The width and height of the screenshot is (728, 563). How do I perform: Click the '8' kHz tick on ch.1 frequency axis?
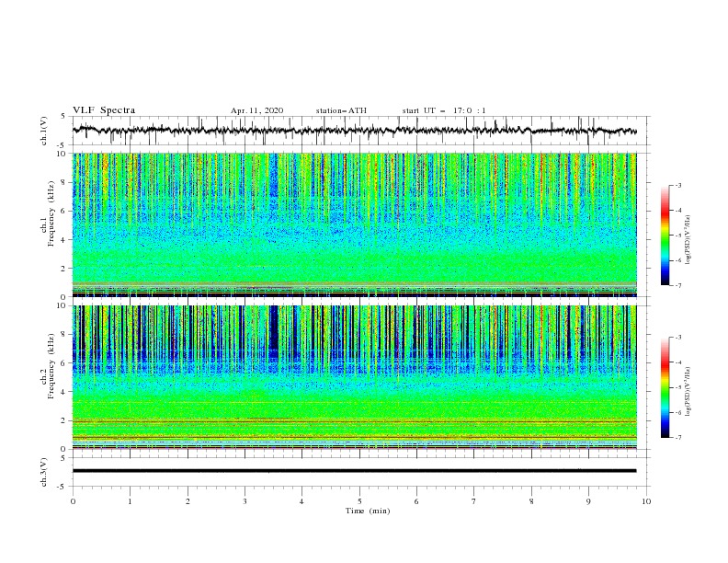coord(64,182)
